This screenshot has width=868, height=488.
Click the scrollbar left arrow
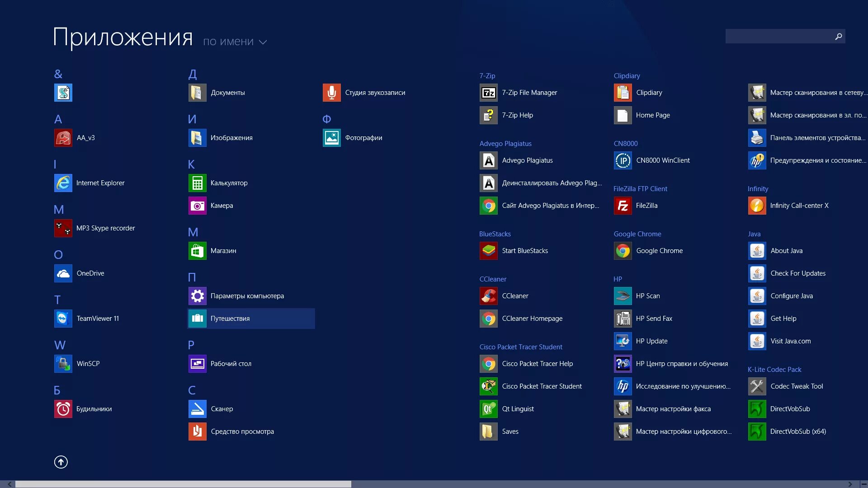(x=9, y=484)
